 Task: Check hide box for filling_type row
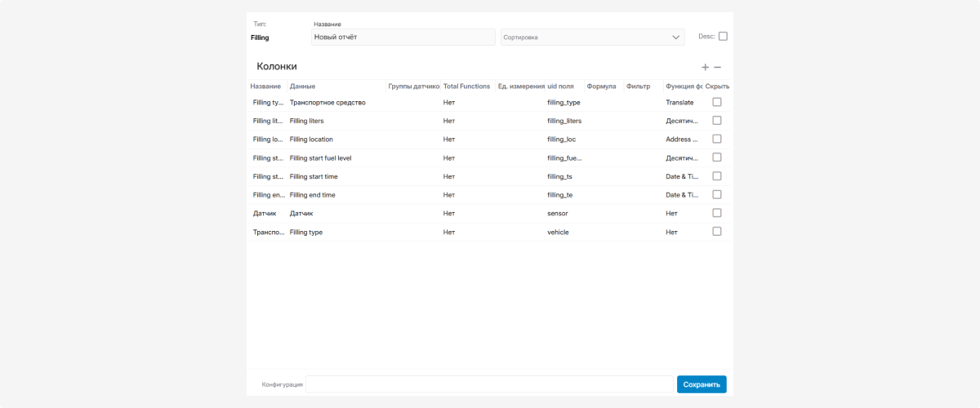pyautogui.click(x=717, y=102)
